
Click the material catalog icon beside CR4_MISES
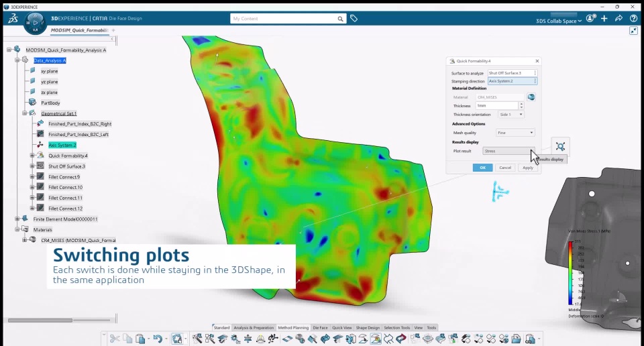pyautogui.click(x=531, y=97)
